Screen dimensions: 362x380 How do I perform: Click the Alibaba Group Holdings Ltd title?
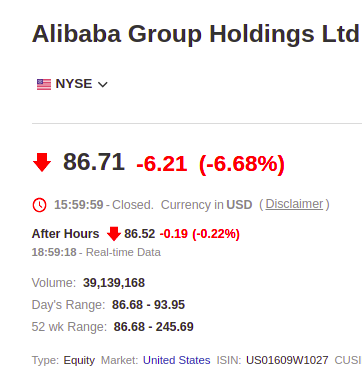click(196, 34)
